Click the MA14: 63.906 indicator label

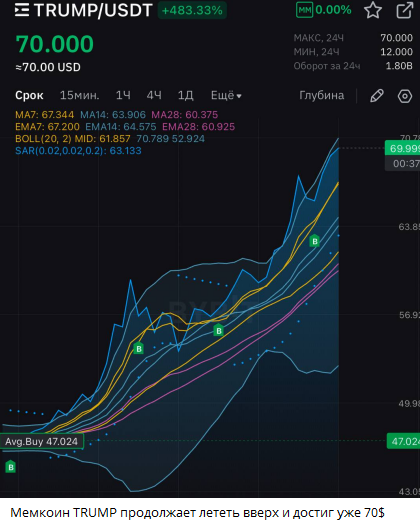(113, 115)
